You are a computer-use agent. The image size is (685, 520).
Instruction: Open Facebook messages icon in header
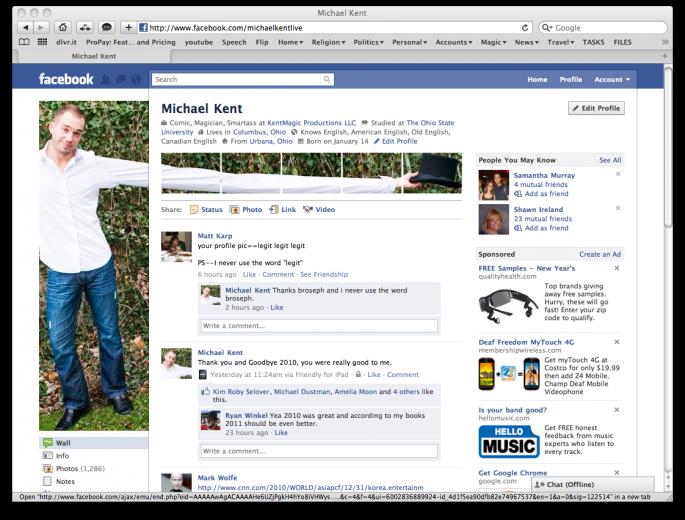point(121,79)
